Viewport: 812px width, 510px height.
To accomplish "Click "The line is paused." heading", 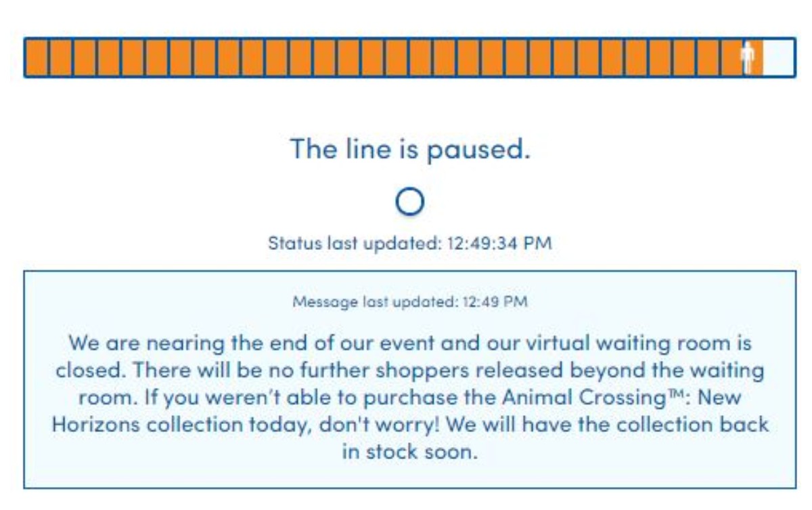I will [x=409, y=148].
